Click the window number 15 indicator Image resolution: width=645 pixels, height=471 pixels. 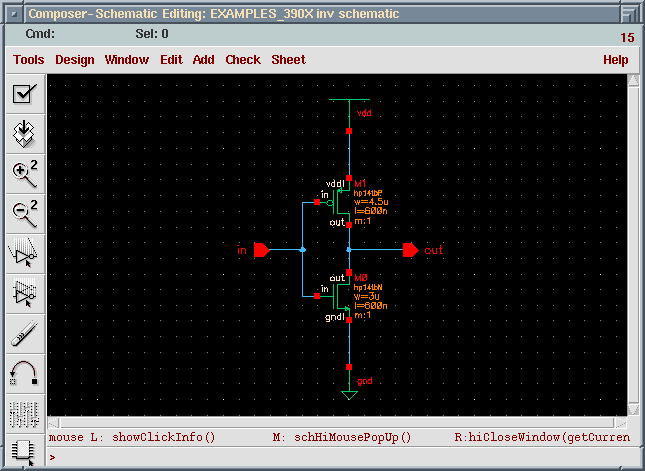pyautogui.click(x=627, y=38)
